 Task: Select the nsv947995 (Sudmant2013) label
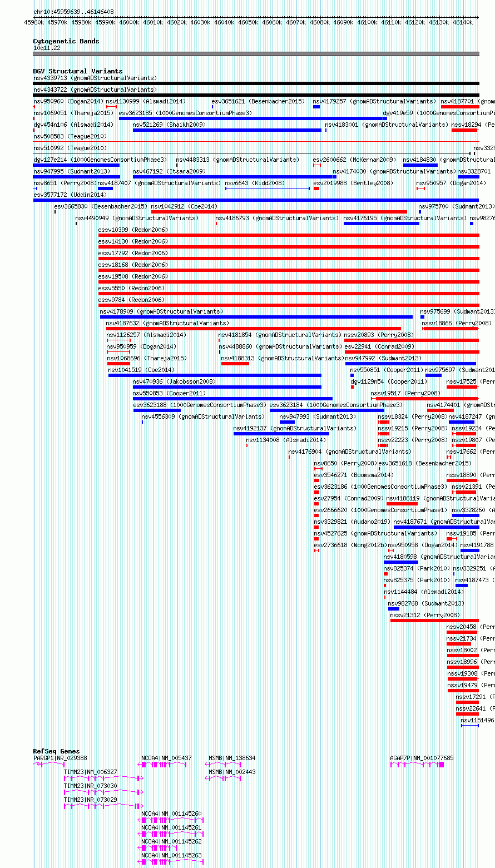pos(72,171)
